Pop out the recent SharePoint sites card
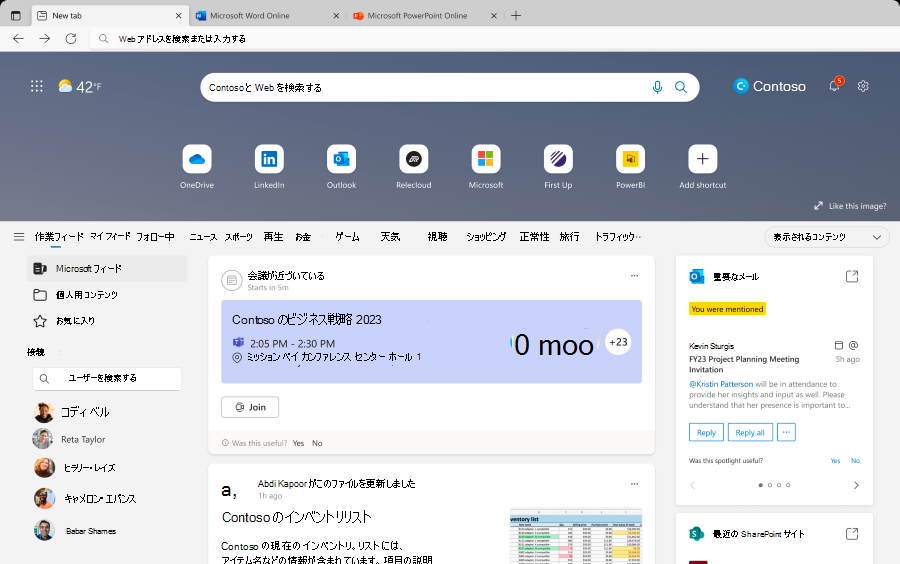The width and height of the screenshot is (900, 564). [x=852, y=534]
